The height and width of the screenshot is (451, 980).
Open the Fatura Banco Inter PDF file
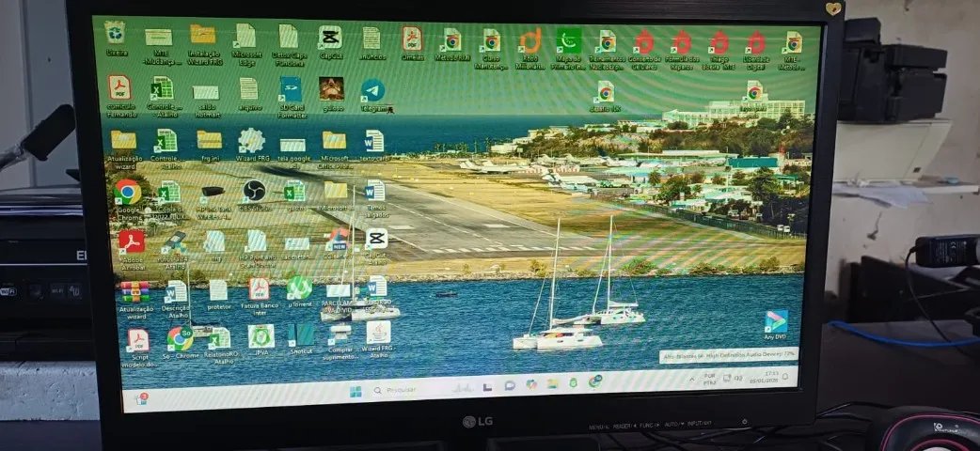pos(259,288)
